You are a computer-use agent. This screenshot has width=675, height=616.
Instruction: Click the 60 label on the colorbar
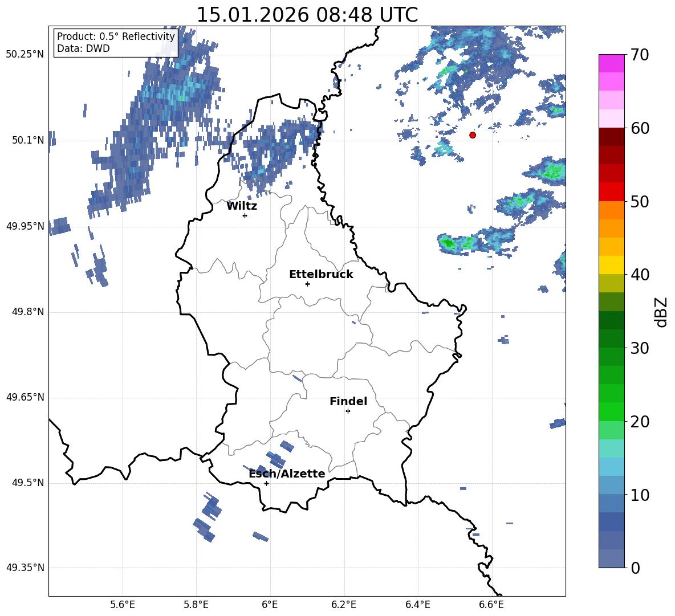pyautogui.click(x=640, y=128)
